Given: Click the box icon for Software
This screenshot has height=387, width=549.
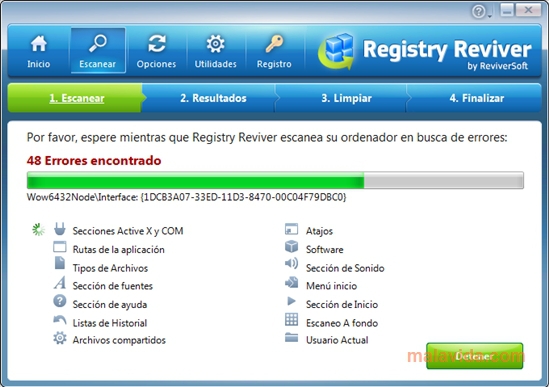Looking at the screenshot, I should tap(291, 247).
